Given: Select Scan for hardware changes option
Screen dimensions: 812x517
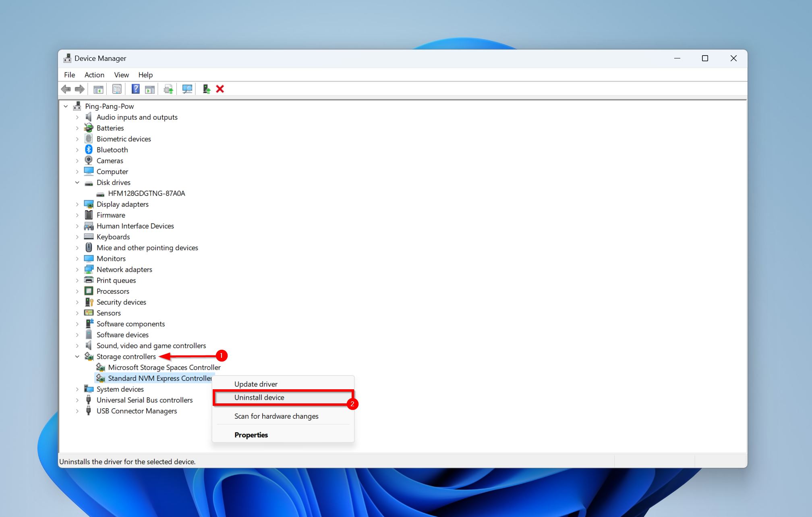Looking at the screenshot, I should click(x=276, y=416).
